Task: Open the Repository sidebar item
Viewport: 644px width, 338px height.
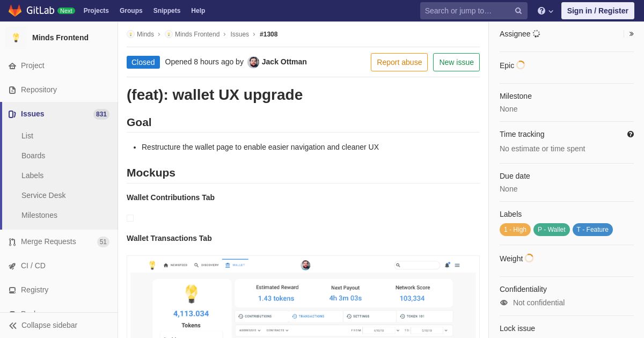Action: pyautogui.click(x=59, y=90)
